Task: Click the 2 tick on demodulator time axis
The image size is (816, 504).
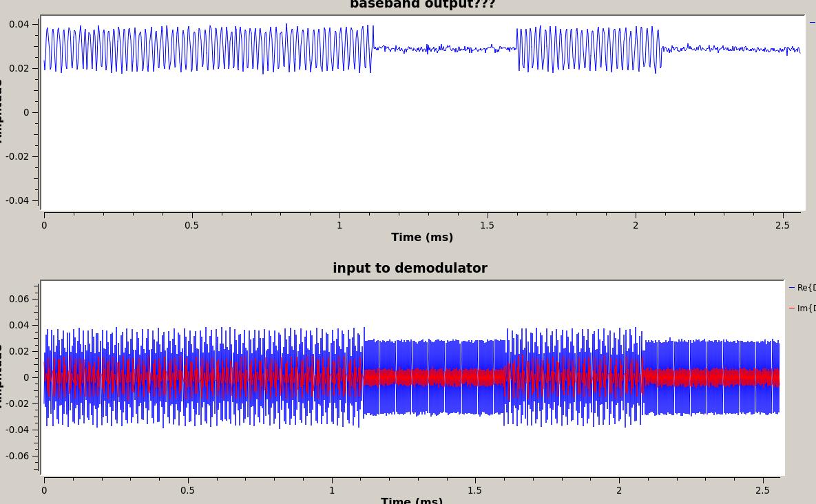Action: click(619, 490)
